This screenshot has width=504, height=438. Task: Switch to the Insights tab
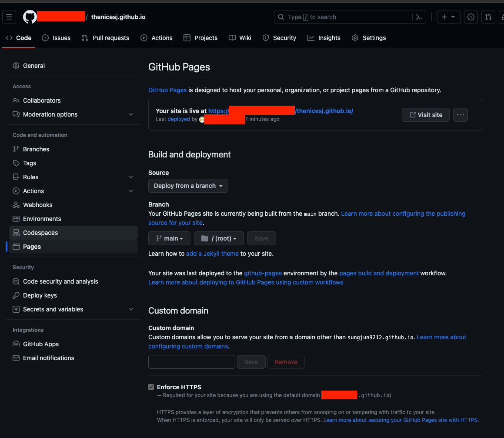point(324,38)
